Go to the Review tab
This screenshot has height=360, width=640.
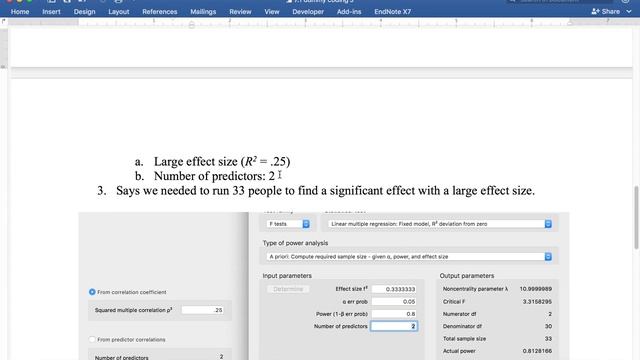(x=240, y=12)
